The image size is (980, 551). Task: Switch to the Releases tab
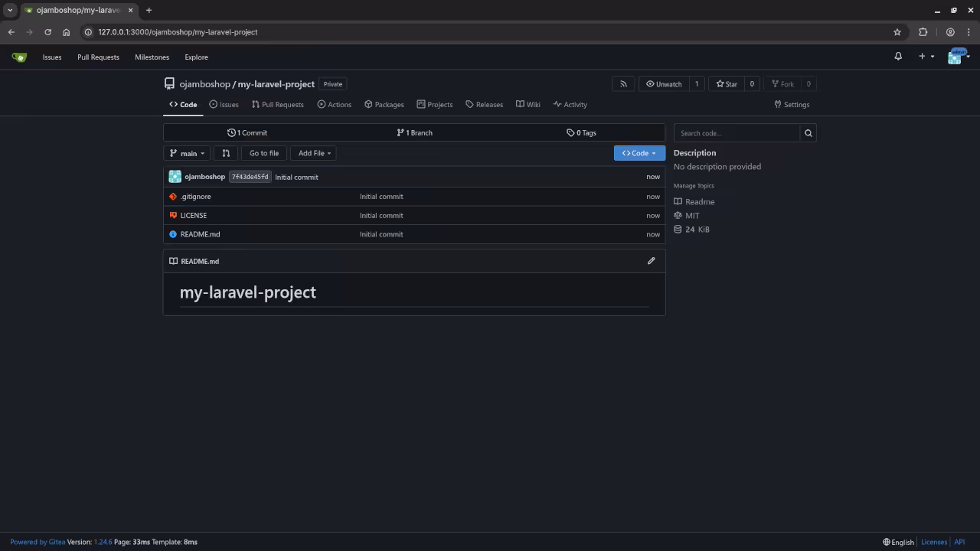[484, 105]
